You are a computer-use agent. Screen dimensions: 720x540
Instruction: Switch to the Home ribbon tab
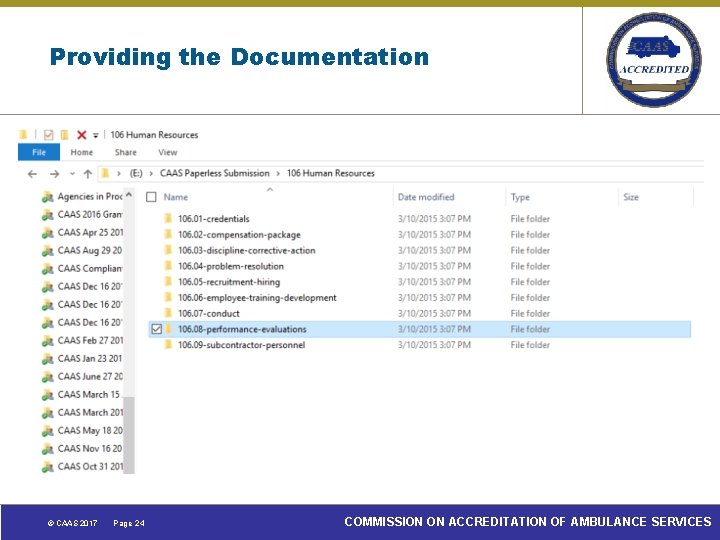pos(82,152)
